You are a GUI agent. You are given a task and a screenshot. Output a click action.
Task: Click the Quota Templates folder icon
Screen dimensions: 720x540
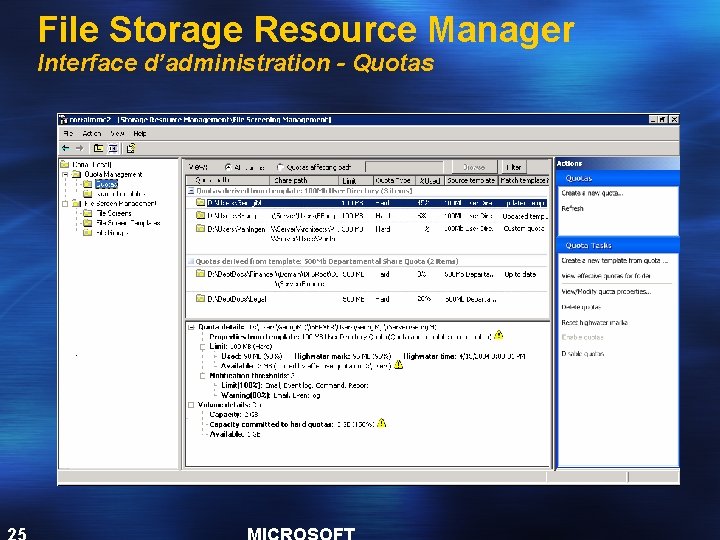click(88, 194)
